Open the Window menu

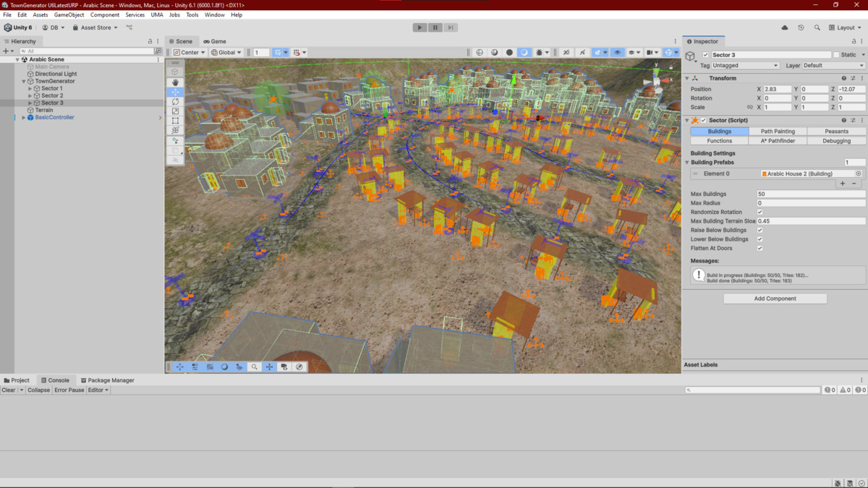tap(214, 14)
